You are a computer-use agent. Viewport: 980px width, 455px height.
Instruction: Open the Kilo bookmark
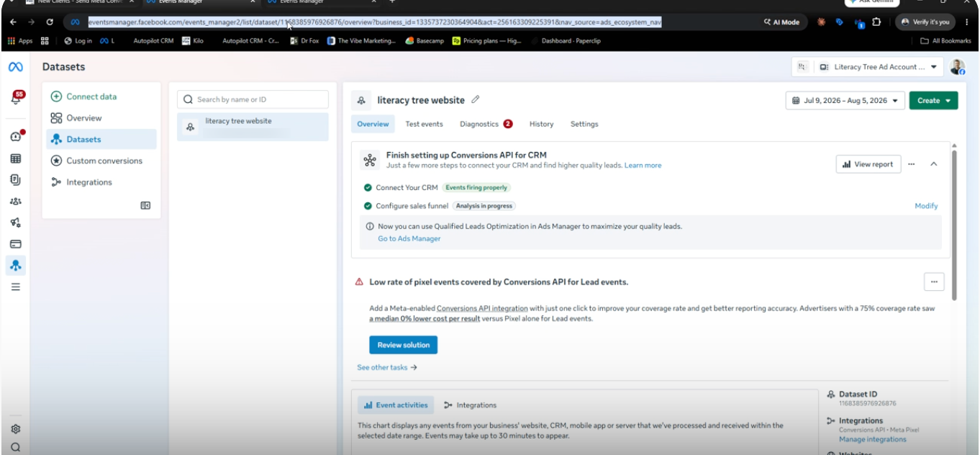point(193,41)
